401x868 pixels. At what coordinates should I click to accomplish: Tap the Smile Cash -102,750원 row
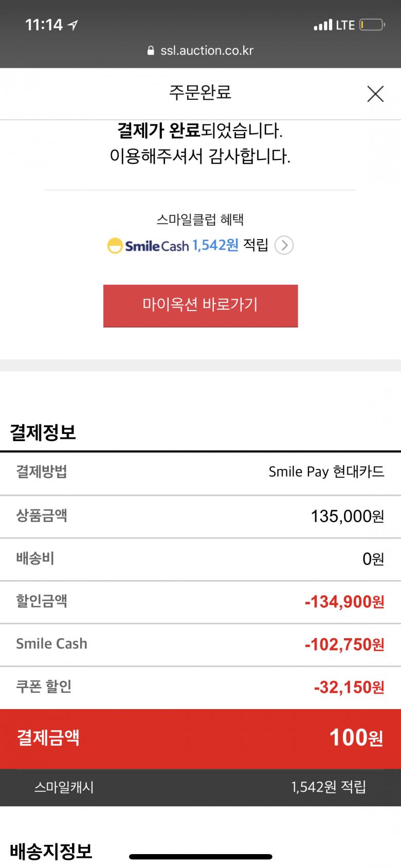pos(200,644)
